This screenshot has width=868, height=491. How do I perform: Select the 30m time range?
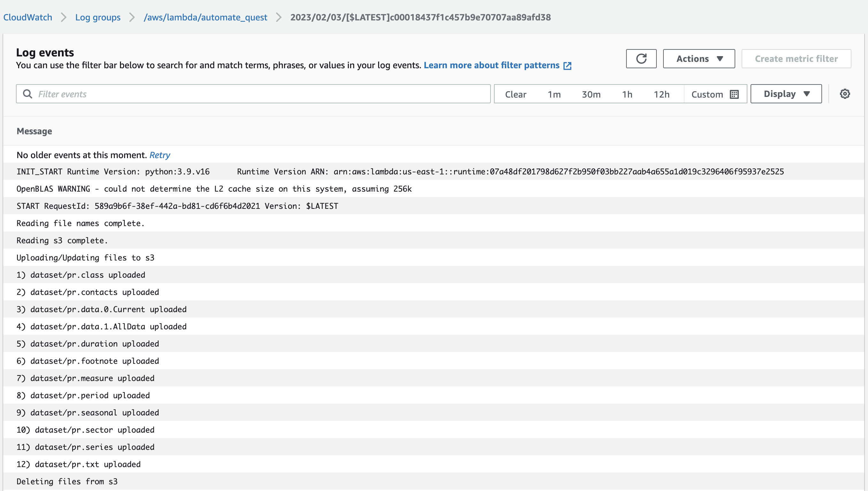click(591, 94)
